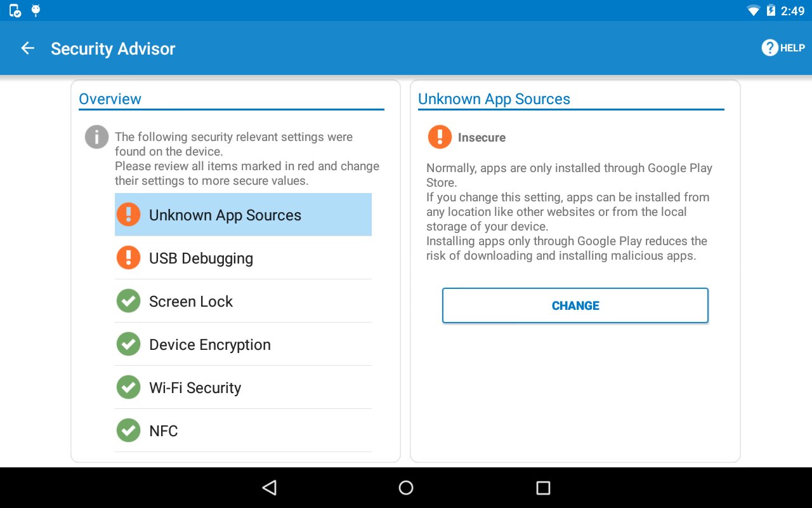This screenshot has width=812, height=508.
Task: Click the Insecure status warning icon
Action: [440, 137]
